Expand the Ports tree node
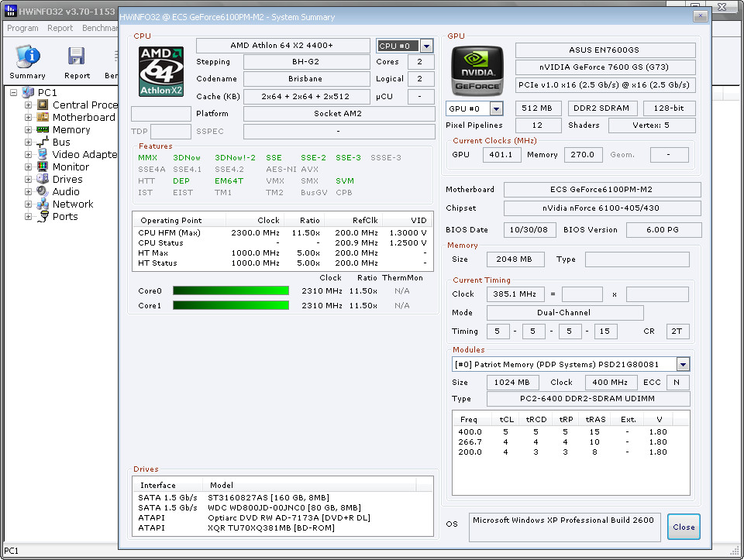The image size is (744, 560). point(28,216)
